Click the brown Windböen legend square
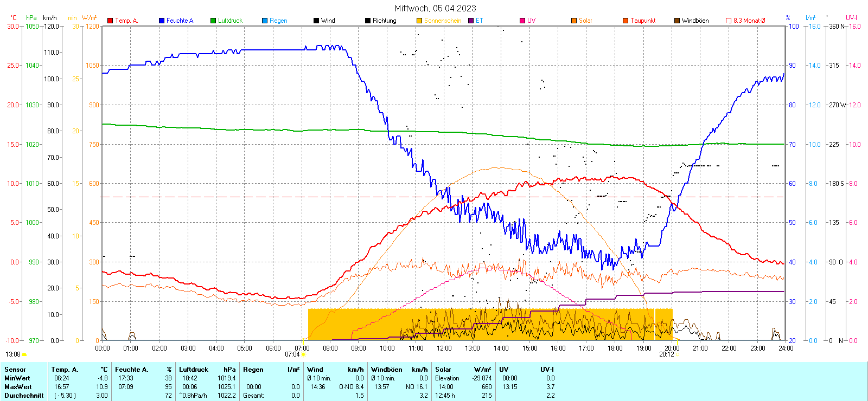Screen dimensions: 868x401 point(677,21)
